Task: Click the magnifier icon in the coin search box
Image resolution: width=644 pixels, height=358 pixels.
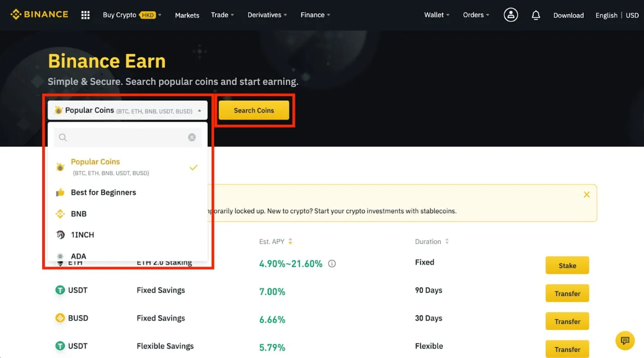Action: tap(63, 137)
